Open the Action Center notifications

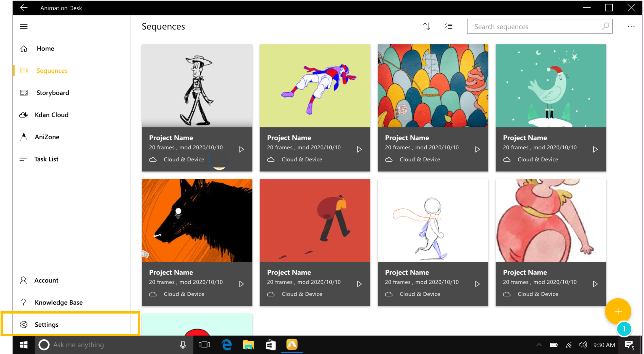click(x=629, y=345)
